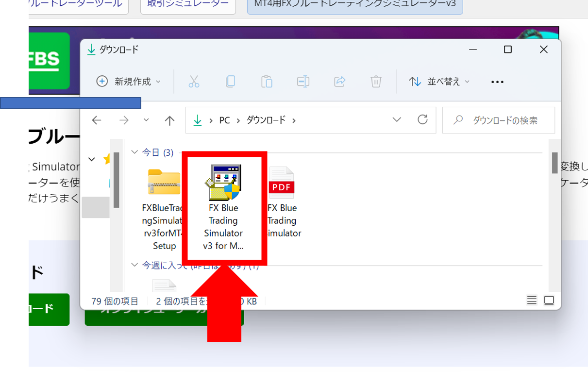Open the 新規作成 dropdown button

(x=129, y=82)
